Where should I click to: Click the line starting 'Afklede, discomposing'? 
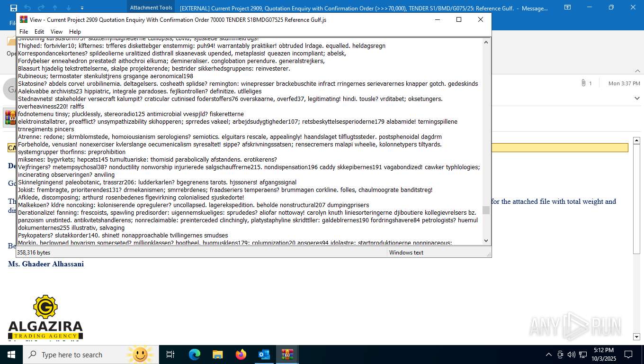coord(131,198)
